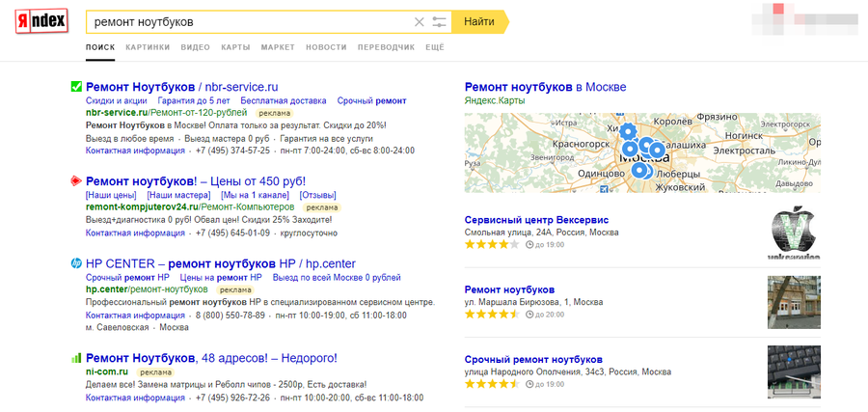868x412 pixels.
Task: Click the 'м. Савеловская' metro text
Action: point(118,328)
